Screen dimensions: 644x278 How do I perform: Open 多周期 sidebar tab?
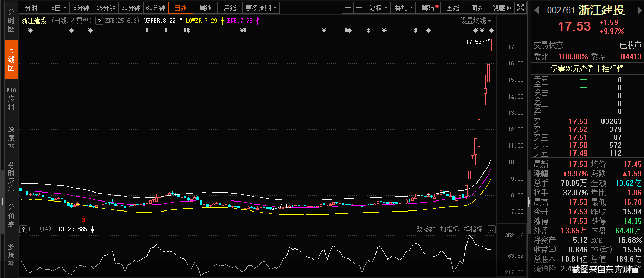12,254
